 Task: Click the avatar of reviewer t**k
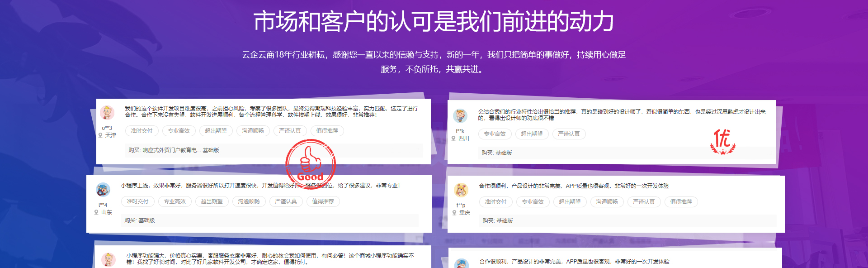pos(460,115)
